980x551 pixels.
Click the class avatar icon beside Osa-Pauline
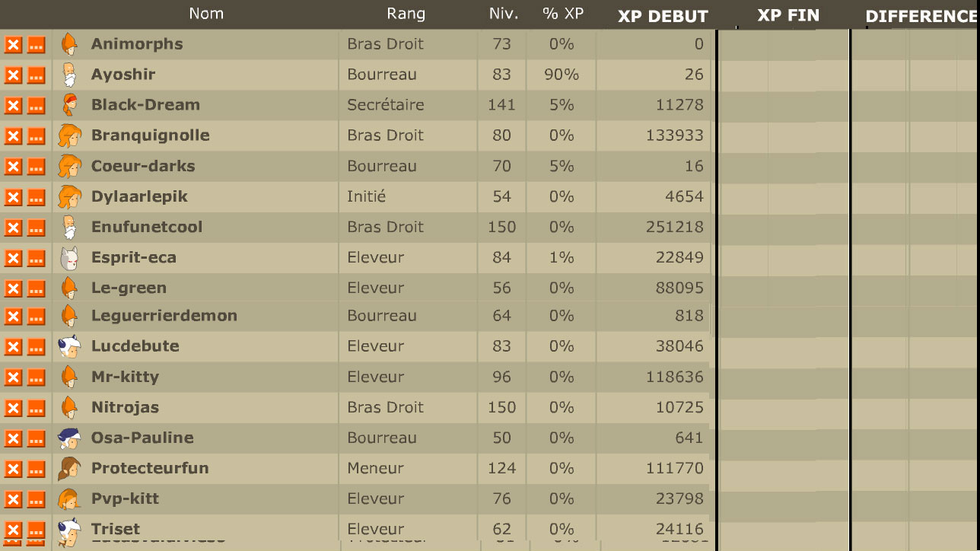tap(69, 438)
